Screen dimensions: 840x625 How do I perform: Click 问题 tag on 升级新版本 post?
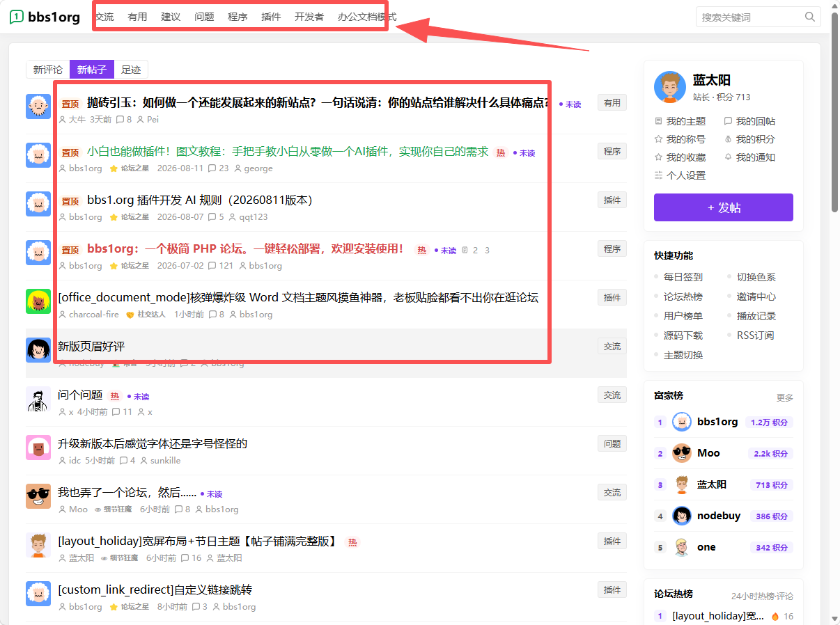(x=612, y=443)
